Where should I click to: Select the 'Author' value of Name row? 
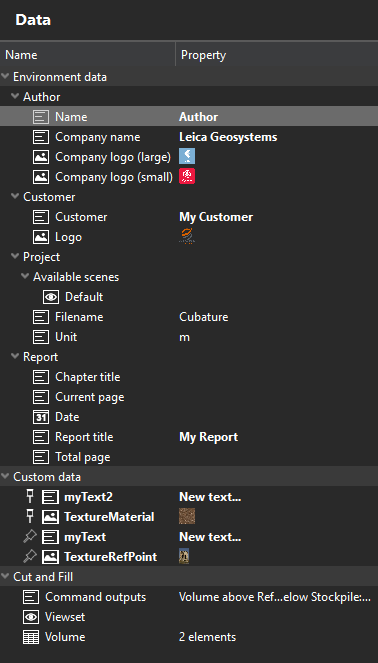pyautogui.click(x=199, y=117)
